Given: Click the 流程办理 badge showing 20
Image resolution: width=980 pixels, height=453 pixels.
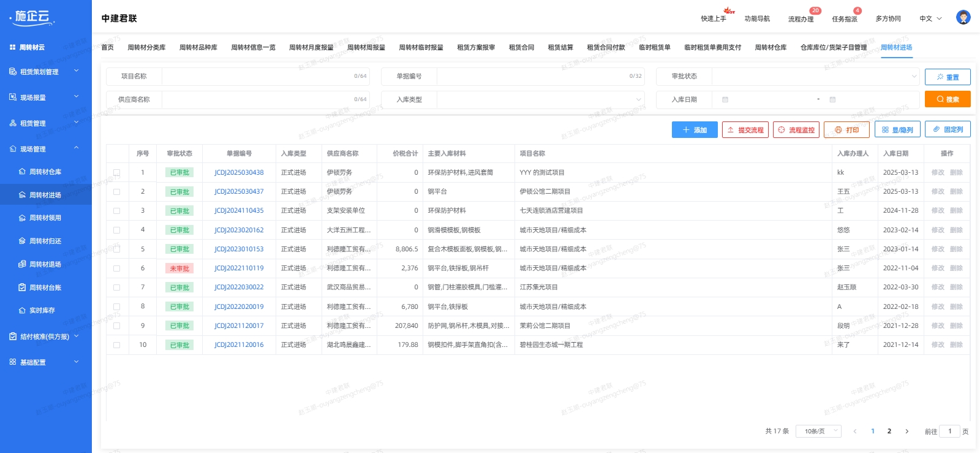Looking at the screenshot, I should point(815,10).
